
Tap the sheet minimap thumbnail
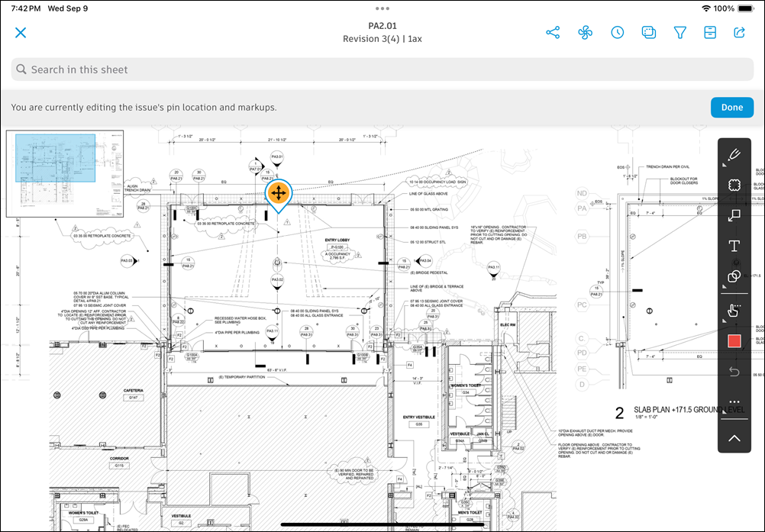[x=65, y=173]
